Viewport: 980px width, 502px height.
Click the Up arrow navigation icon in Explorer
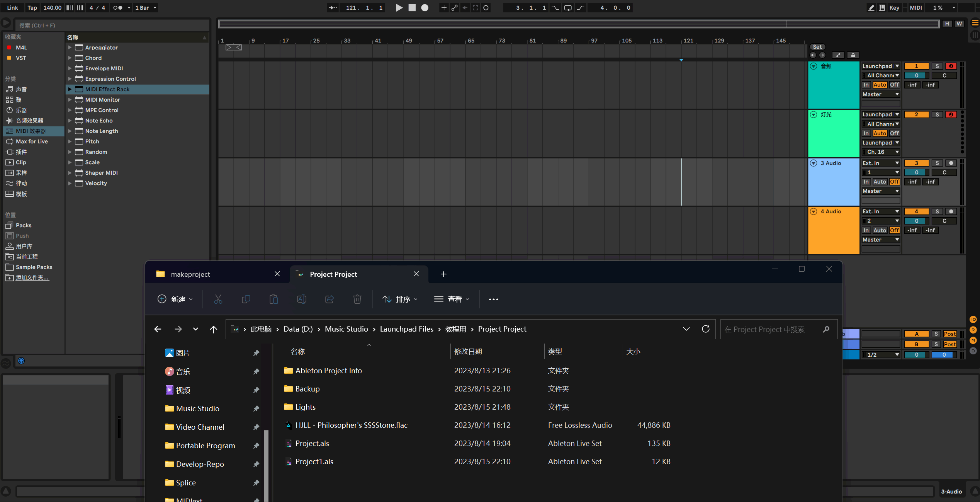click(213, 329)
